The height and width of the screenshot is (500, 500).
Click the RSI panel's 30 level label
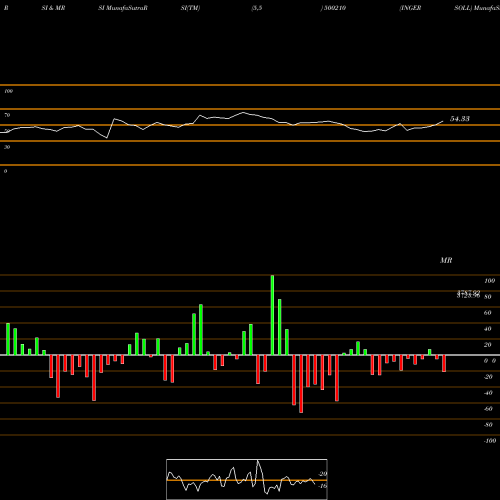point(7,147)
